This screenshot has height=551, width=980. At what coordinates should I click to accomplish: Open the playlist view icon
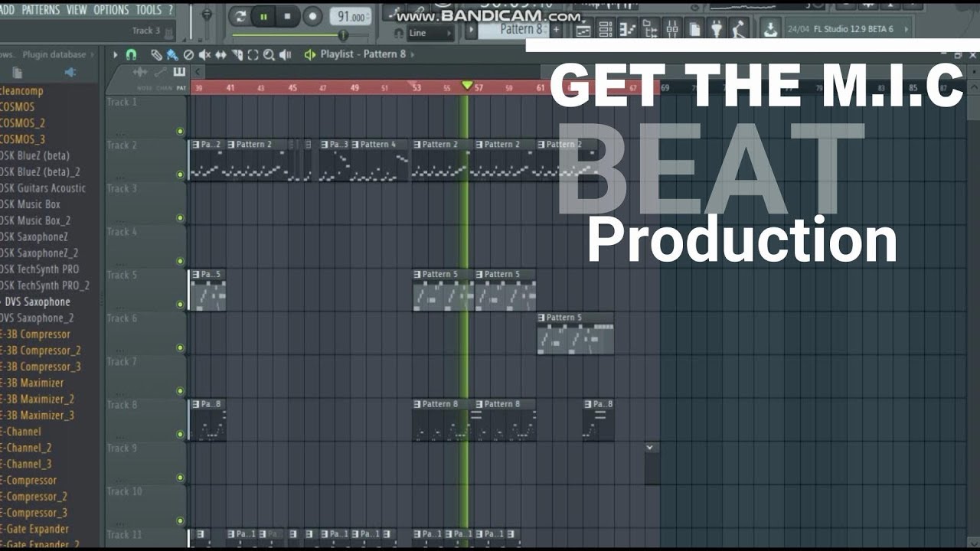click(583, 30)
